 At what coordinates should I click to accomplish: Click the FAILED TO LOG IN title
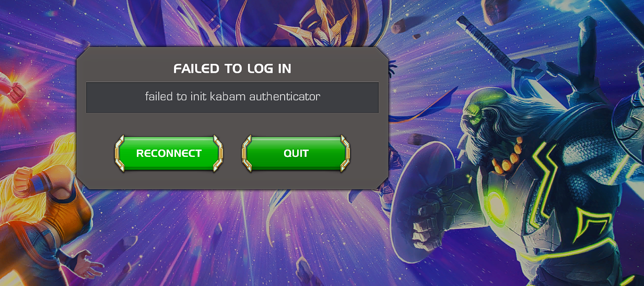tap(232, 68)
